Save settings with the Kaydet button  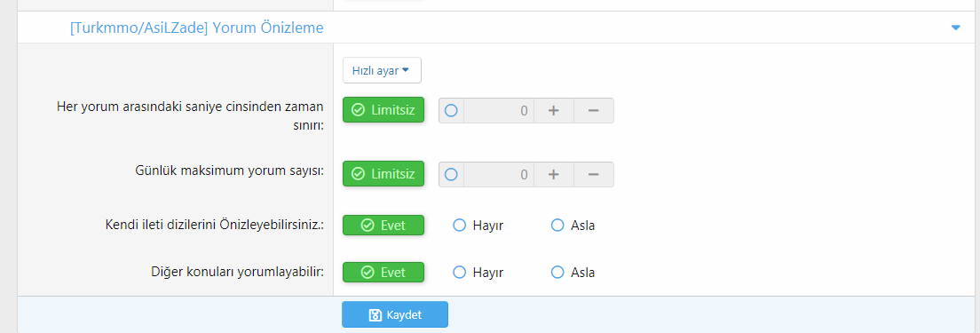(x=395, y=314)
